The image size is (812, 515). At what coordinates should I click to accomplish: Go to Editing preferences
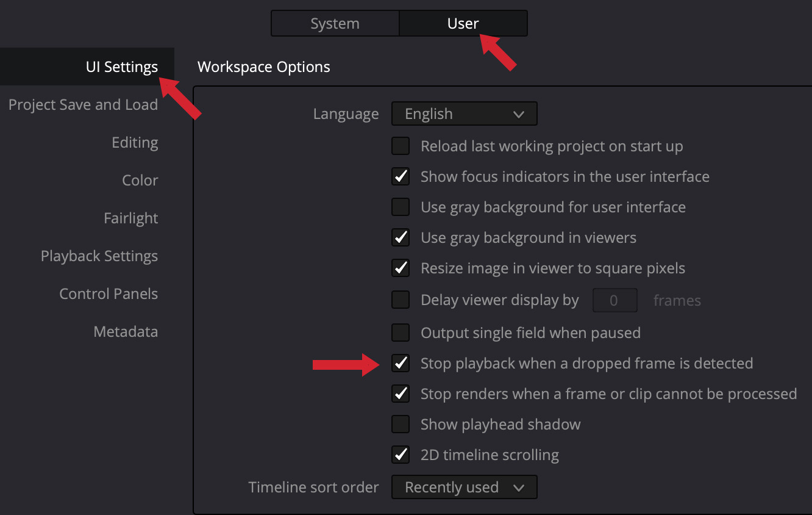click(135, 143)
